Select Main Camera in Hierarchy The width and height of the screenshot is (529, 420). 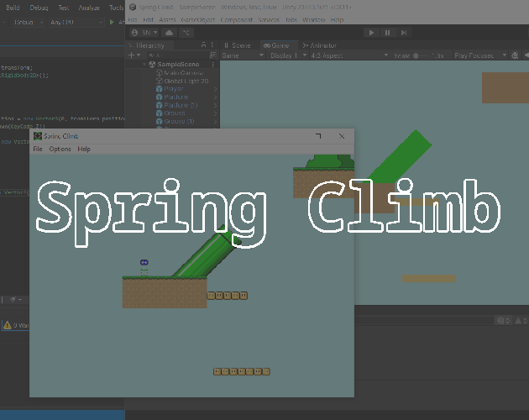coord(184,72)
